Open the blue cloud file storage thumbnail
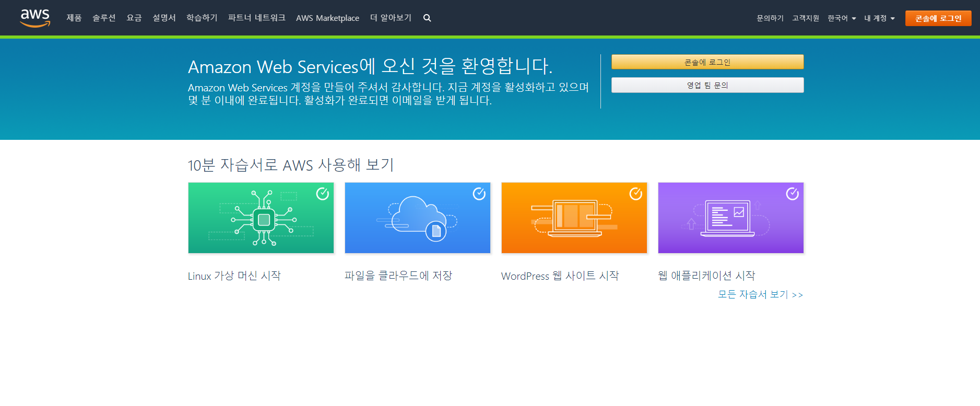 point(418,218)
